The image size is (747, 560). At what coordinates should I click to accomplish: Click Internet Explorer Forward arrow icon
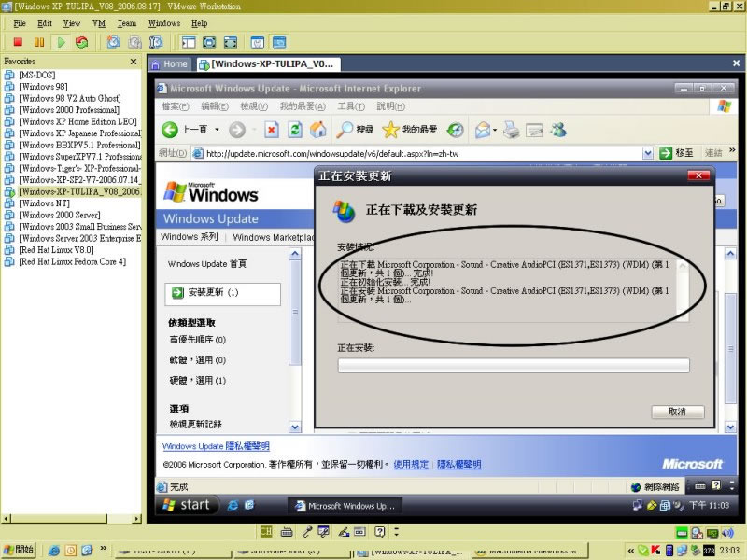(237, 130)
